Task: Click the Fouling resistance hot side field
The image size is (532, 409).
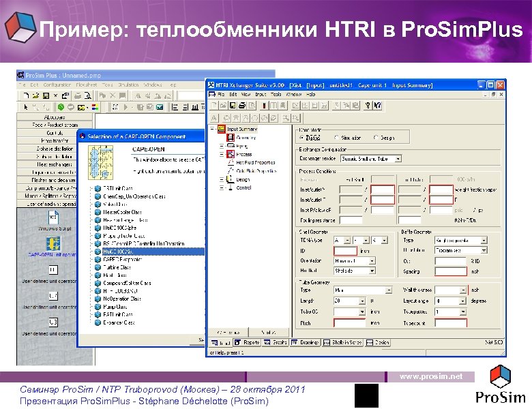Action: click(x=351, y=220)
